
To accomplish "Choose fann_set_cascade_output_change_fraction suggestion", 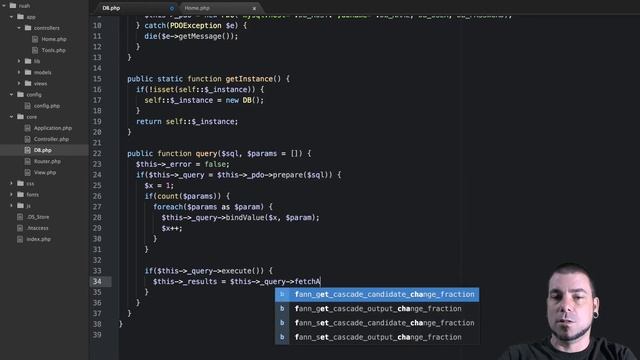I will (377, 337).
